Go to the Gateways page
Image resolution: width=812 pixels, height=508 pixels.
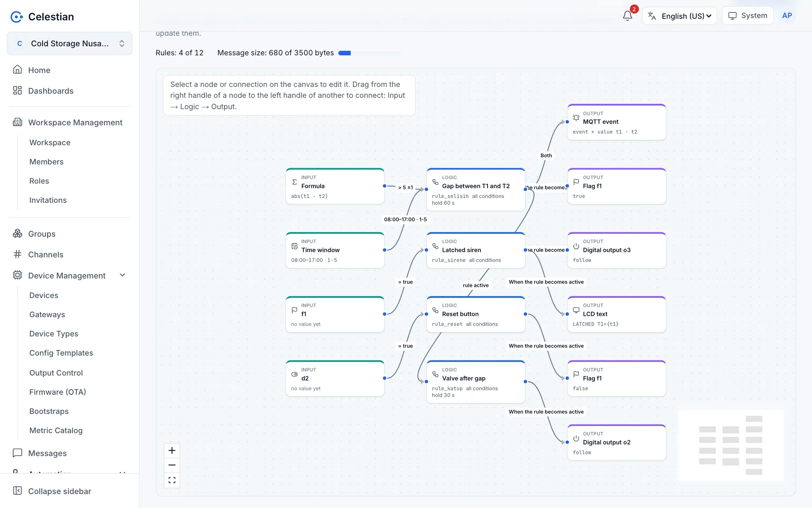pyautogui.click(x=47, y=314)
